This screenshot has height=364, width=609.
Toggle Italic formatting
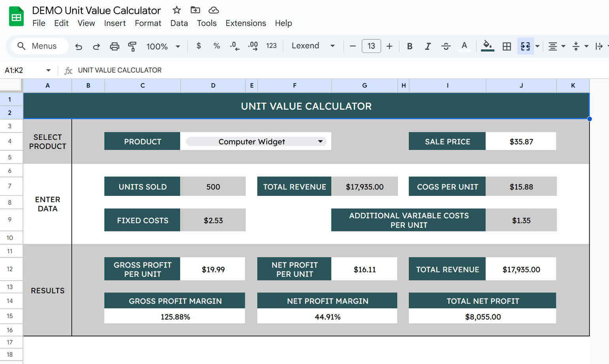pos(428,46)
